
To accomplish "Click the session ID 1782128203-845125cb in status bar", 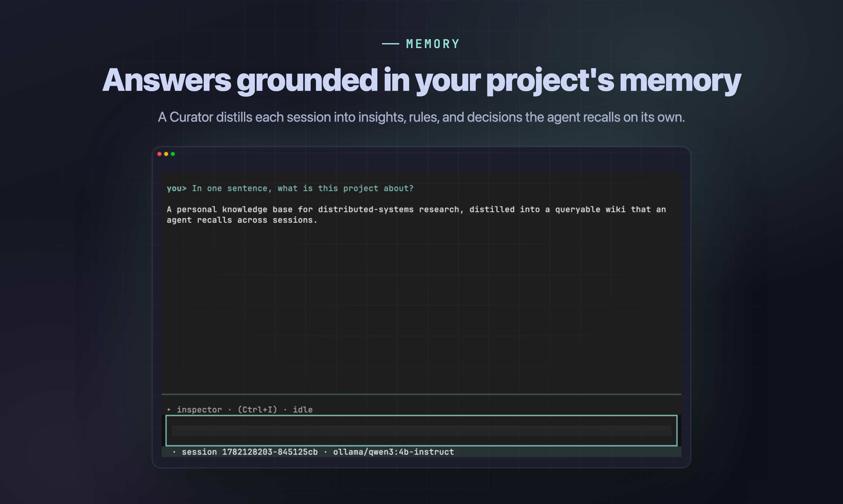I will tap(269, 452).
